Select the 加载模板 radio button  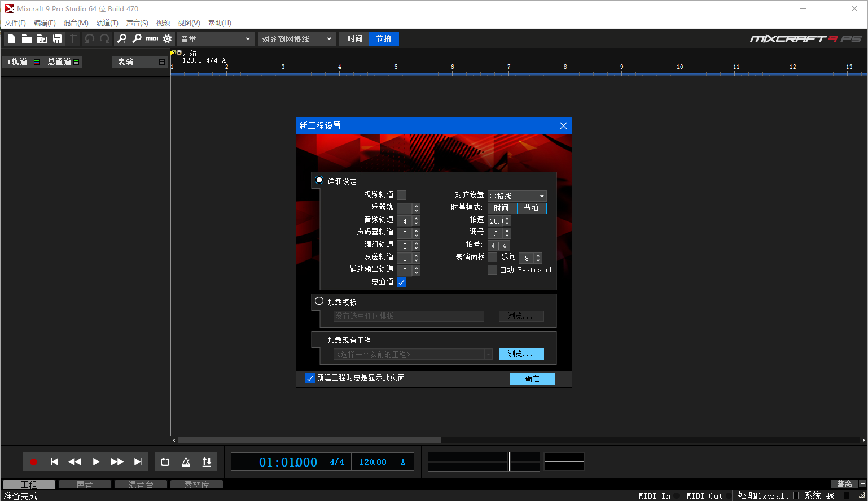click(x=319, y=301)
